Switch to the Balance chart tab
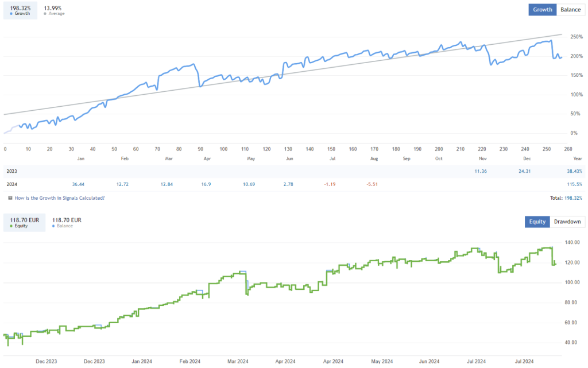The width and height of the screenshot is (588, 368). (x=570, y=10)
